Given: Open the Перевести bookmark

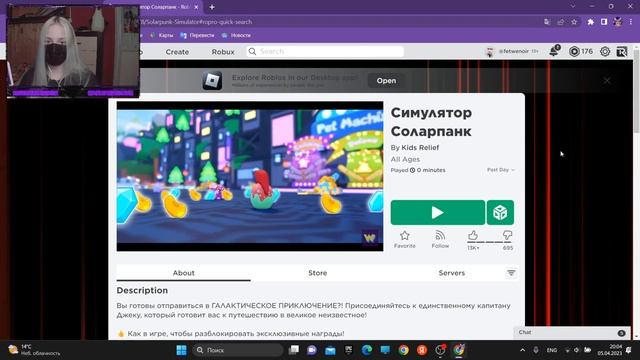Looking at the screenshot, I should point(197,36).
